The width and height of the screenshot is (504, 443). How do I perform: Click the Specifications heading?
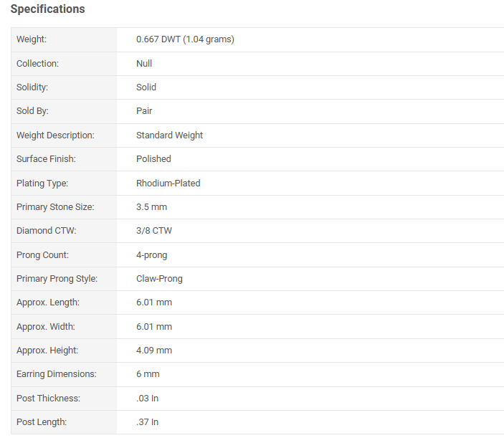pos(47,9)
